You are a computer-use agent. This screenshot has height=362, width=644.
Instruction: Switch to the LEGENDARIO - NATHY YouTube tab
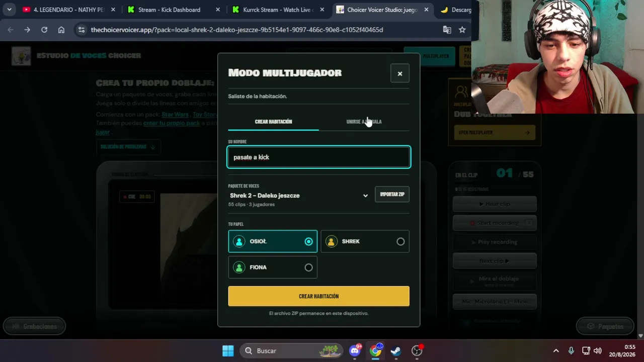pos(69,10)
